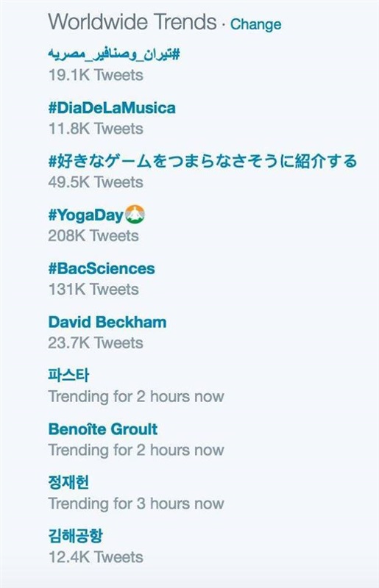Open the Benoîte Groult trend

[102, 429]
